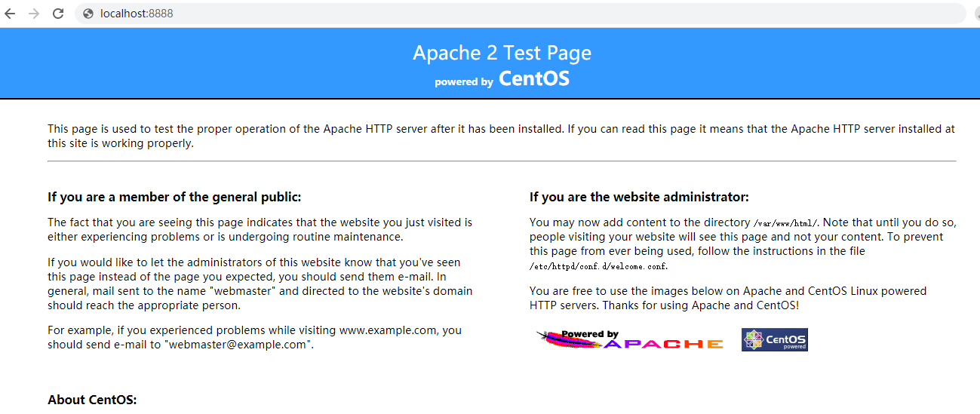Click the 'About CentOS:' heading
Viewport: 980px width, 414px height.
[x=92, y=400]
